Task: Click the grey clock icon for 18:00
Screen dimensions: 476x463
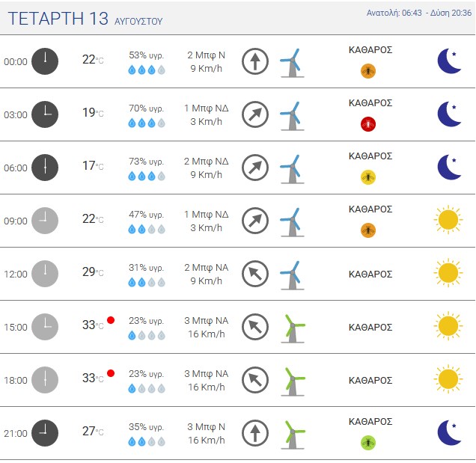Action: coord(45,380)
